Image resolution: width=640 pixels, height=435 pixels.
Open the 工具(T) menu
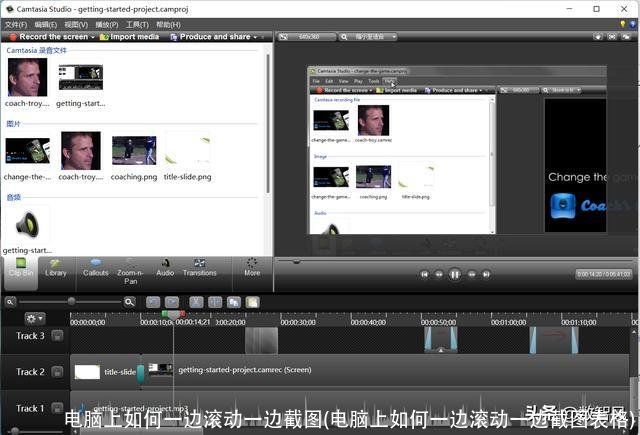[137, 24]
